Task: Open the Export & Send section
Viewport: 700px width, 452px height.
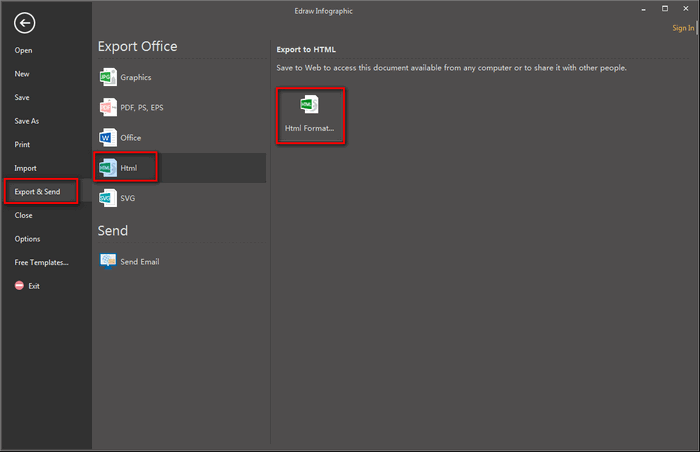Action: pos(38,191)
